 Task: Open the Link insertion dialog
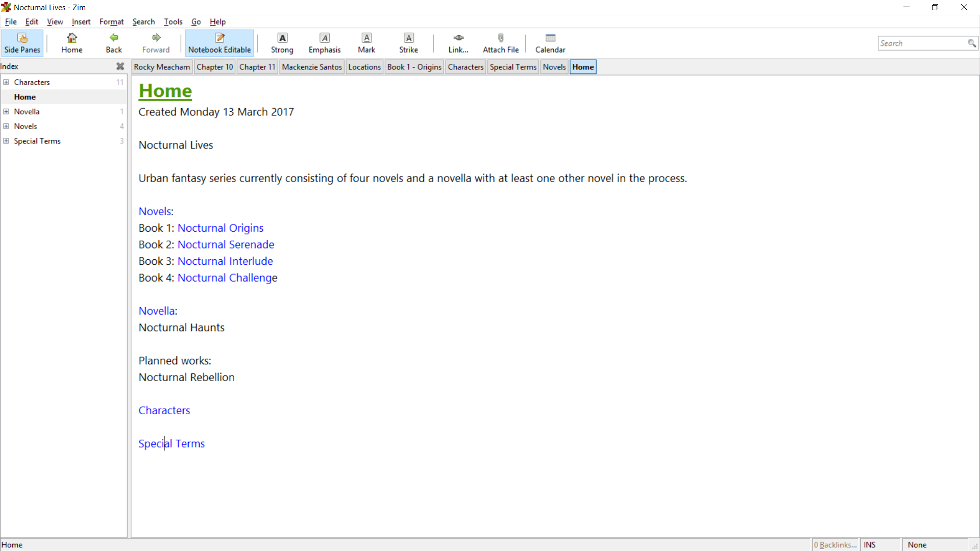[x=458, y=43]
